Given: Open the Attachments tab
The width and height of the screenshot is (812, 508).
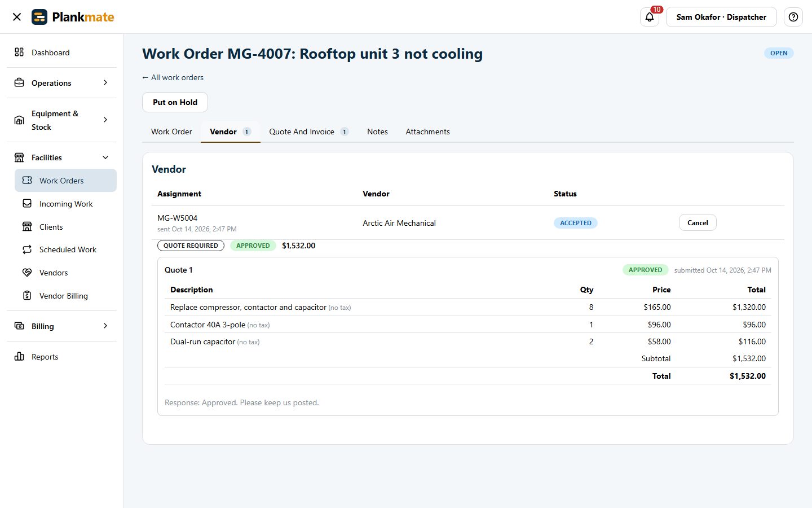Looking at the screenshot, I should [x=427, y=132].
